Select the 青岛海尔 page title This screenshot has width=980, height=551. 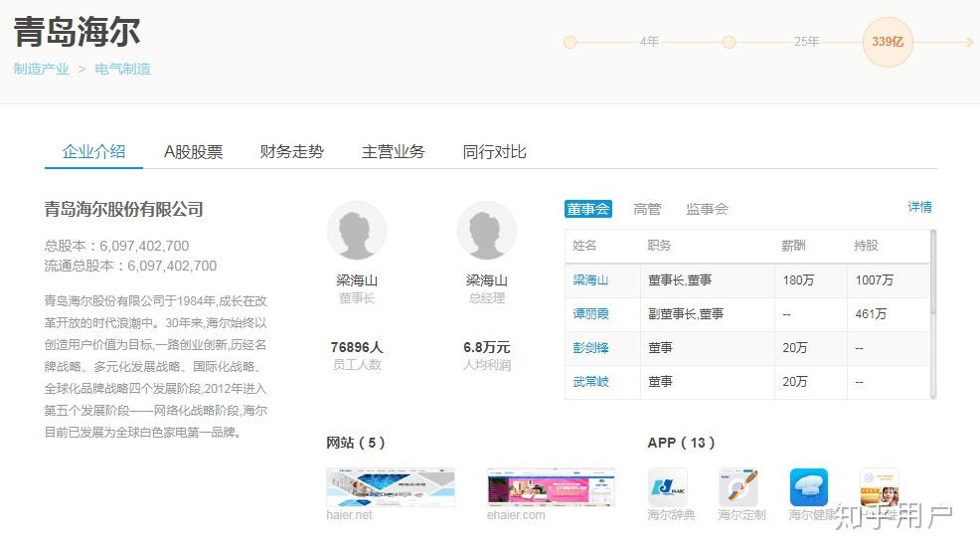pyautogui.click(x=77, y=32)
